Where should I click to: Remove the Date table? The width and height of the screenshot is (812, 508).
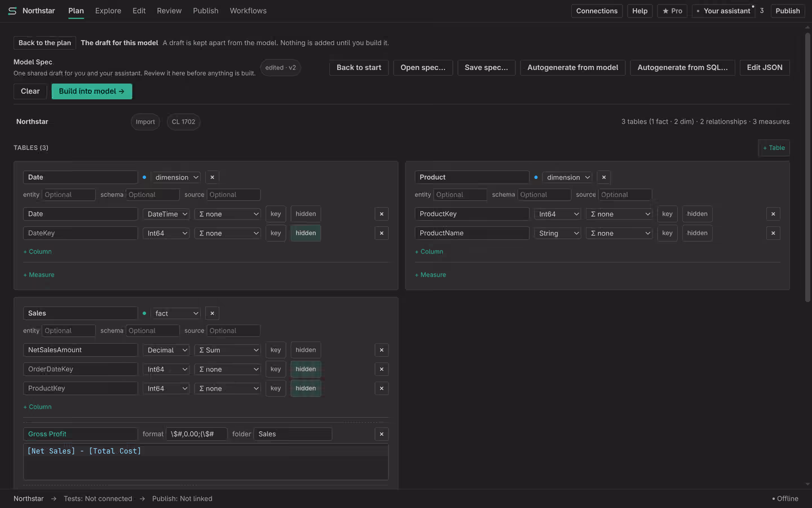click(x=212, y=177)
